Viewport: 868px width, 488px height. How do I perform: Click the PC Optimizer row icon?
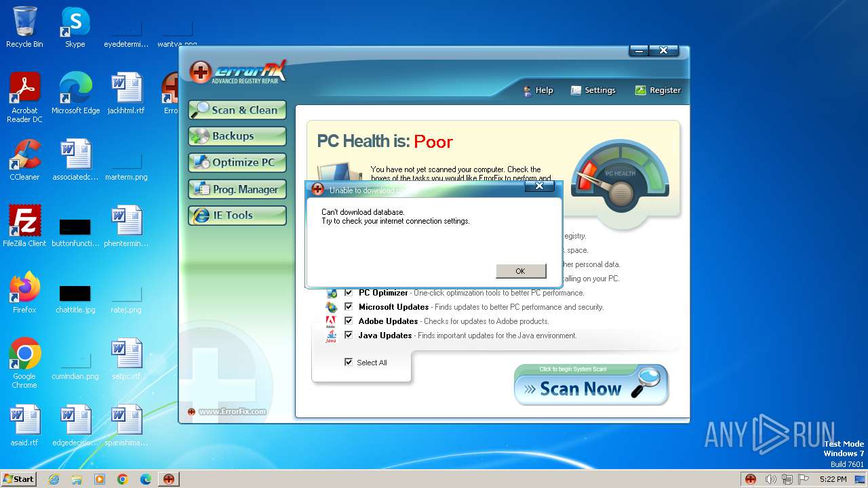click(331, 293)
